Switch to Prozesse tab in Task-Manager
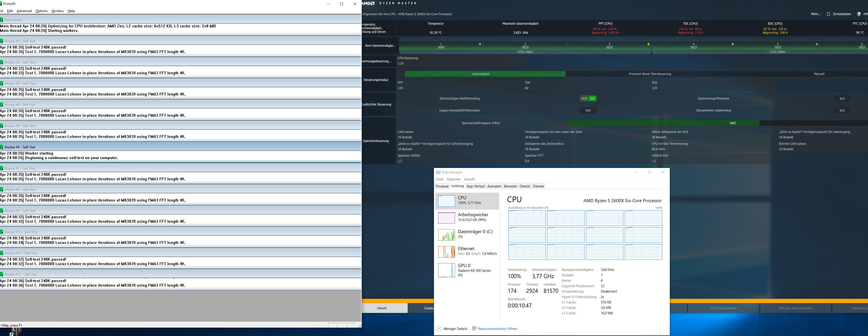This screenshot has width=868, height=336. pos(442,186)
